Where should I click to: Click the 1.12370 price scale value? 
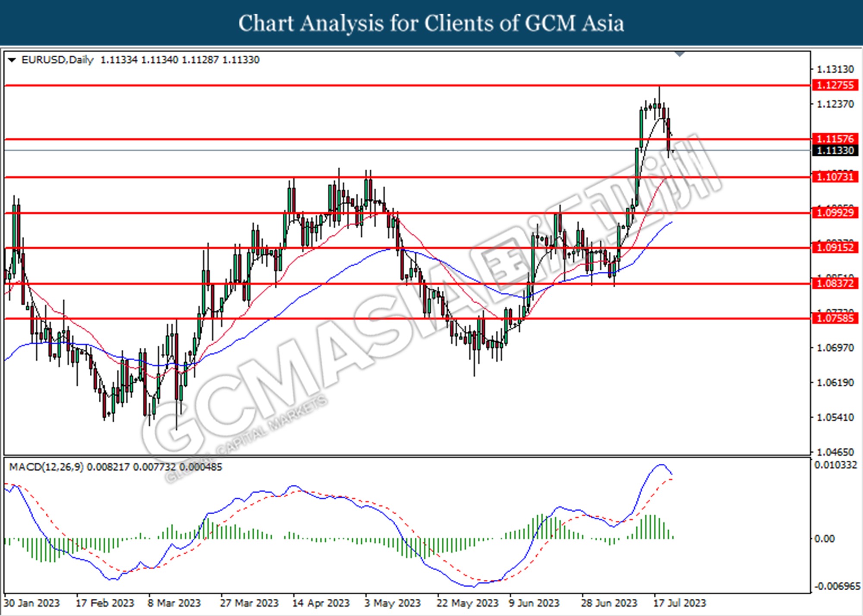point(835,104)
